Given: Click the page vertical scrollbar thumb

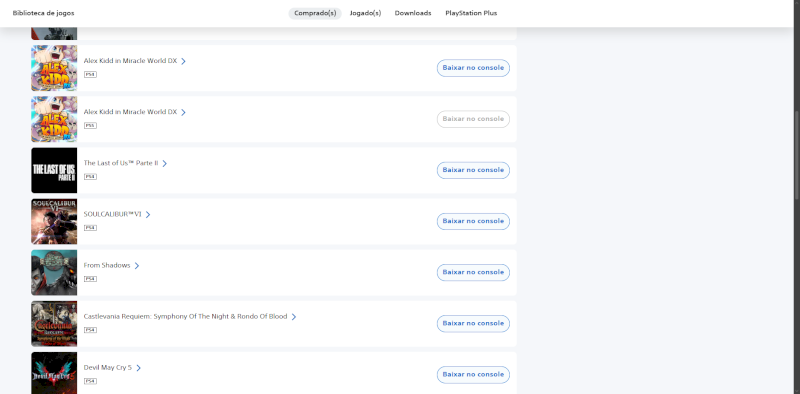Looking at the screenshot, I should tap(797, 156).
